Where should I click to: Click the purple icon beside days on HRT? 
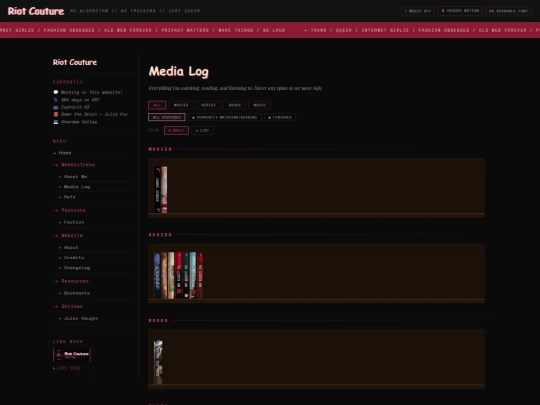pyautogui.click(x=56, y=100)
